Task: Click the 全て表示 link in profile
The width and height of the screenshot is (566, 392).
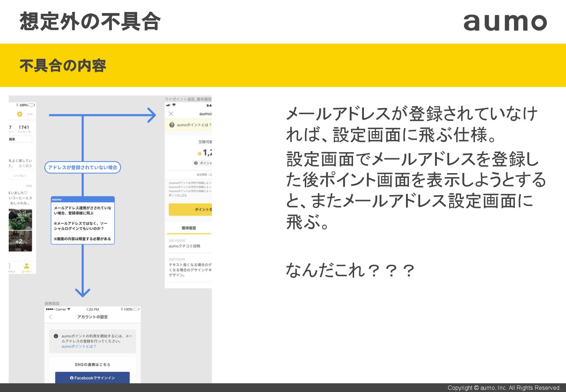Action: coord(25,166)
